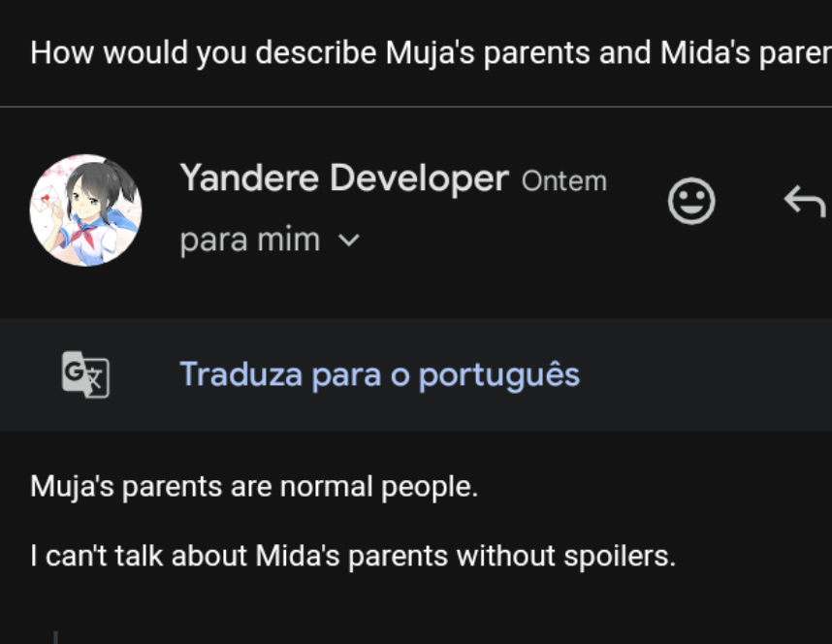Click the 'Ontem' timestamp
The image size is (832, 644).
pyautogui.click(x=563, y=181)
